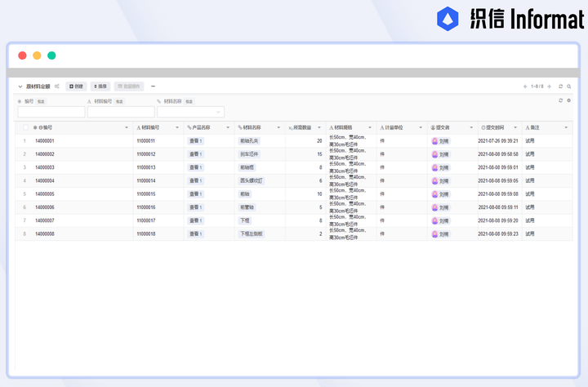Click the refresh icon next to pagination
The height and width of the screenshot is (387, 588).
[x=560, y=87]
